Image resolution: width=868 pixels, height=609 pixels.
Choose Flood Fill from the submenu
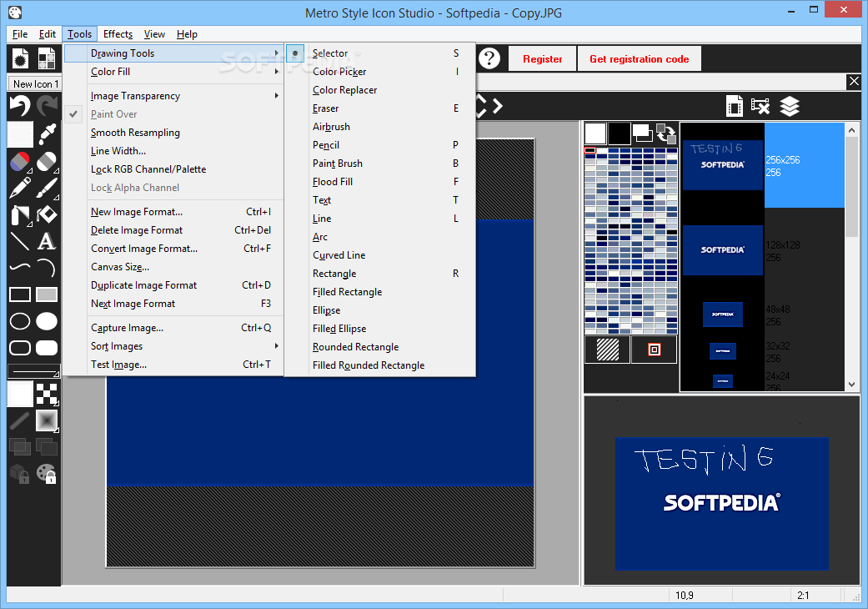381,182
